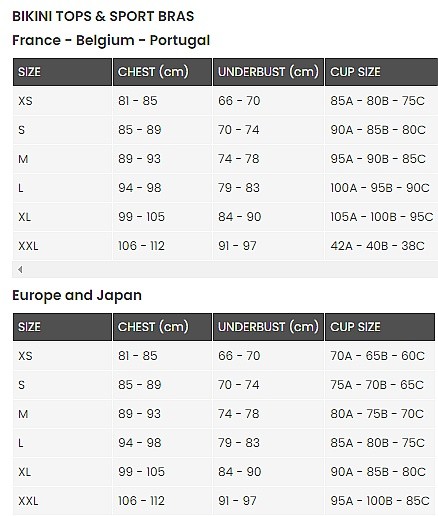Select the SIZE header in France table
The image size is (438, 516).
[62, 72]
